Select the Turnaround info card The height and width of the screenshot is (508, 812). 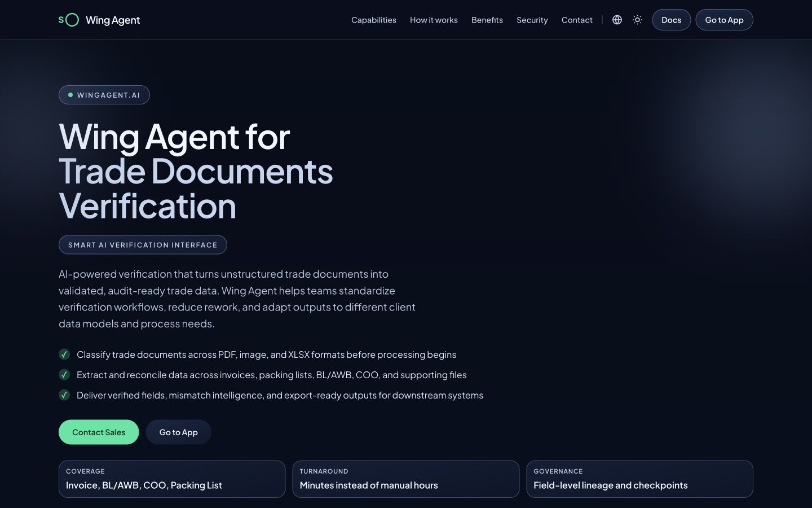coord(406,479)
